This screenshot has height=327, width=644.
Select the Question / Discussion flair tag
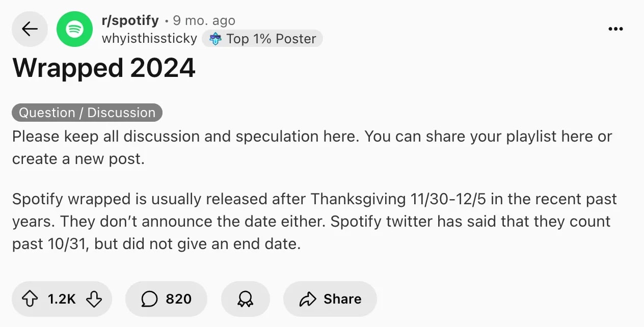coord(87,113)
